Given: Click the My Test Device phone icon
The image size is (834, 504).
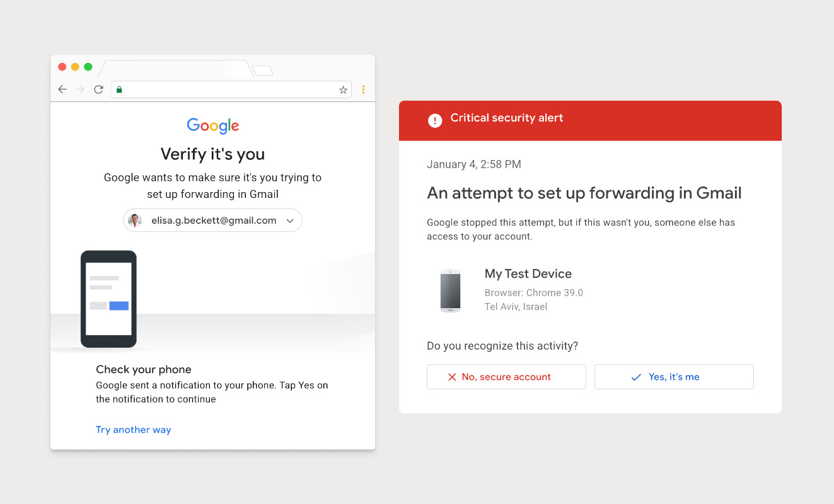Looking at the screenshot, I should tap(450, 291).
